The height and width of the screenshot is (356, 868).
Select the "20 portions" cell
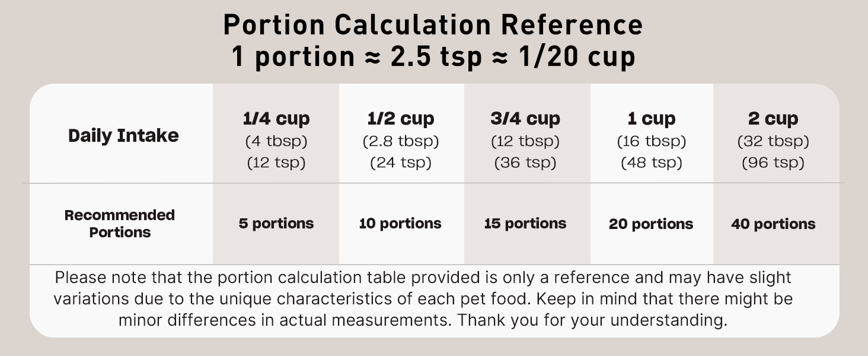tap(651, 224)
